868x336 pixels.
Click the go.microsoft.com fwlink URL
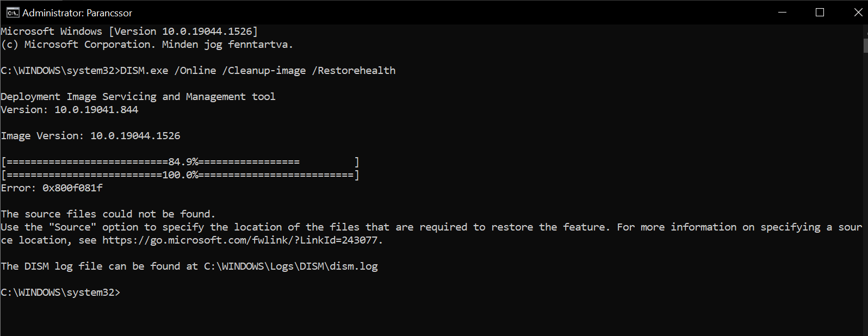pos(242,240)
